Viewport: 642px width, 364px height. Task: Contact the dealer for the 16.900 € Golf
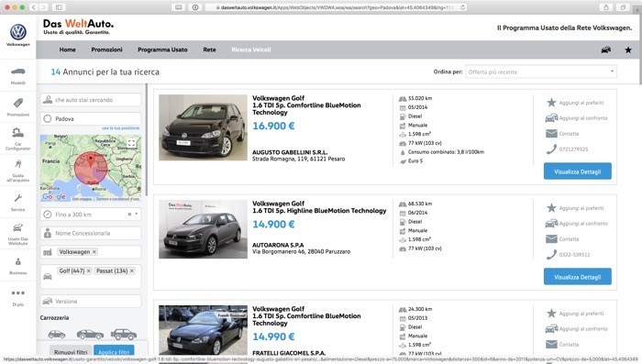(562, 134)
